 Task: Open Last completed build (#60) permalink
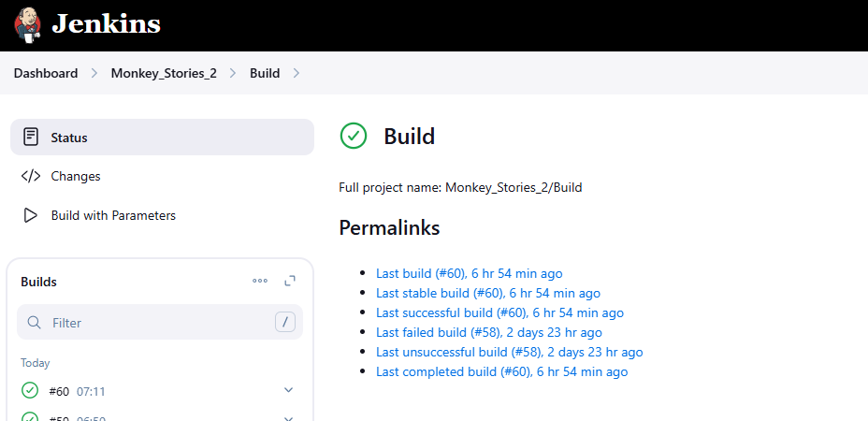[501, 371]
